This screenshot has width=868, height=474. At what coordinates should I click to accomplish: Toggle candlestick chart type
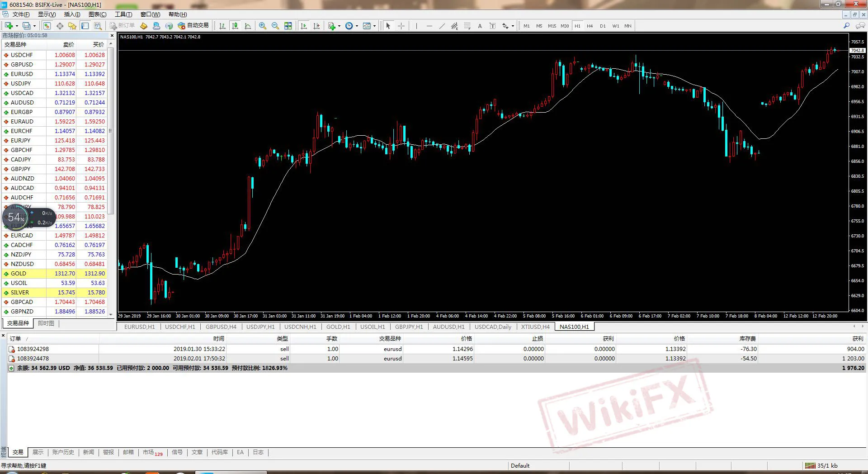(235, 26)
